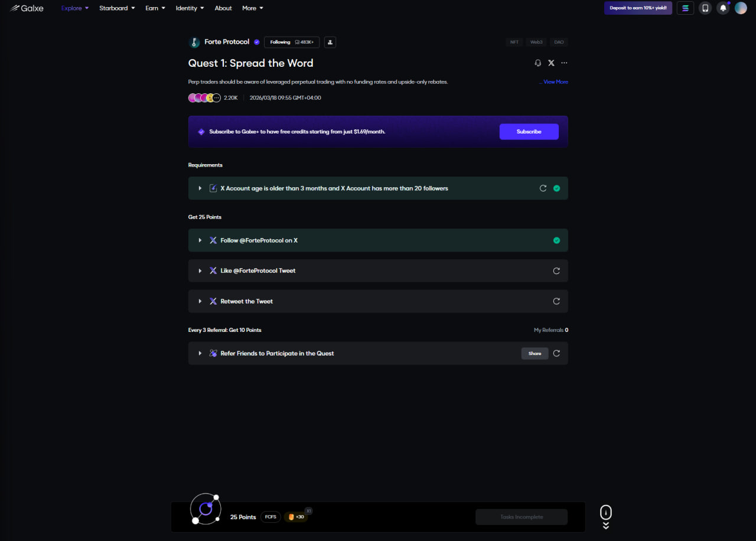Click the Share button for referrals
The width and height of the screenshot is (756, 541).
535,353
